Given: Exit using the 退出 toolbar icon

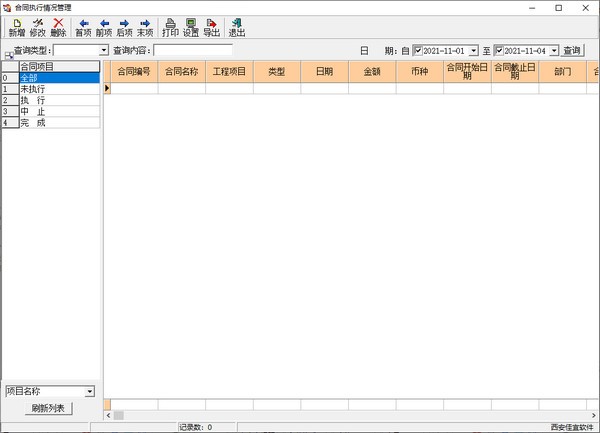Looking at the screenshot, I should tap(237, 27).
